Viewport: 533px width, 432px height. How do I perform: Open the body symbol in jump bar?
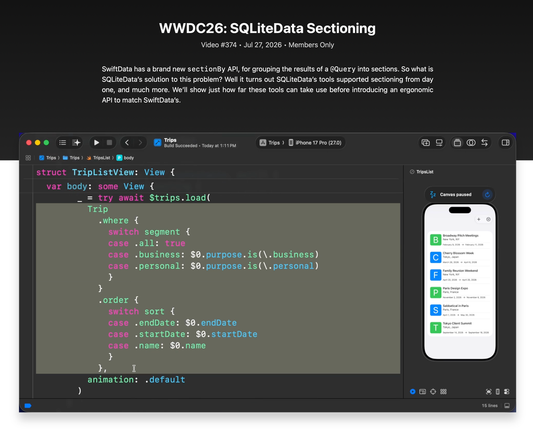(125, 158)
